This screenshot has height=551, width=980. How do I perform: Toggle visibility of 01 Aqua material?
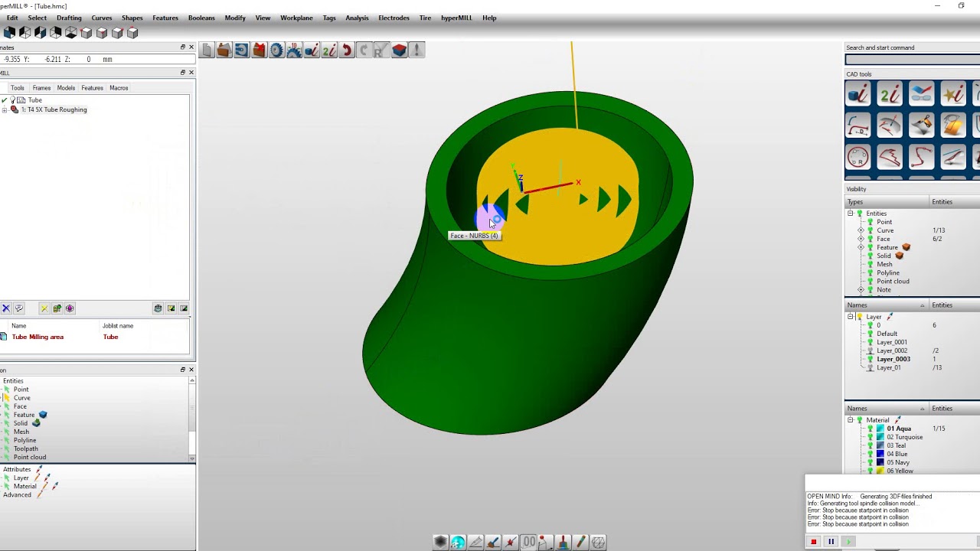pos(870,429)
